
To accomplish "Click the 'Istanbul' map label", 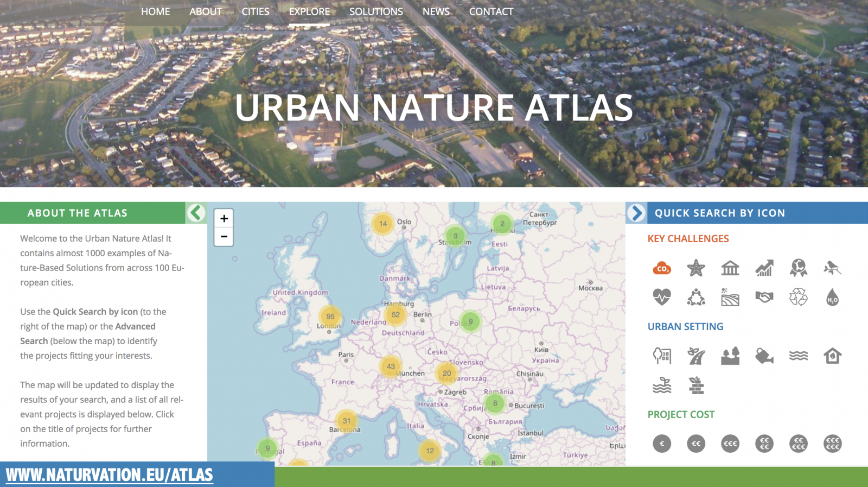I will 531,433.
